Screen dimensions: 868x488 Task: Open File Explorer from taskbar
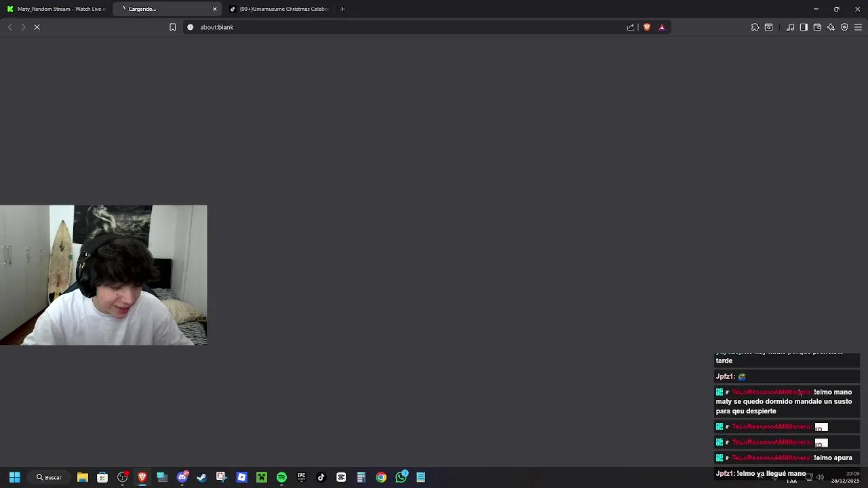82,477
